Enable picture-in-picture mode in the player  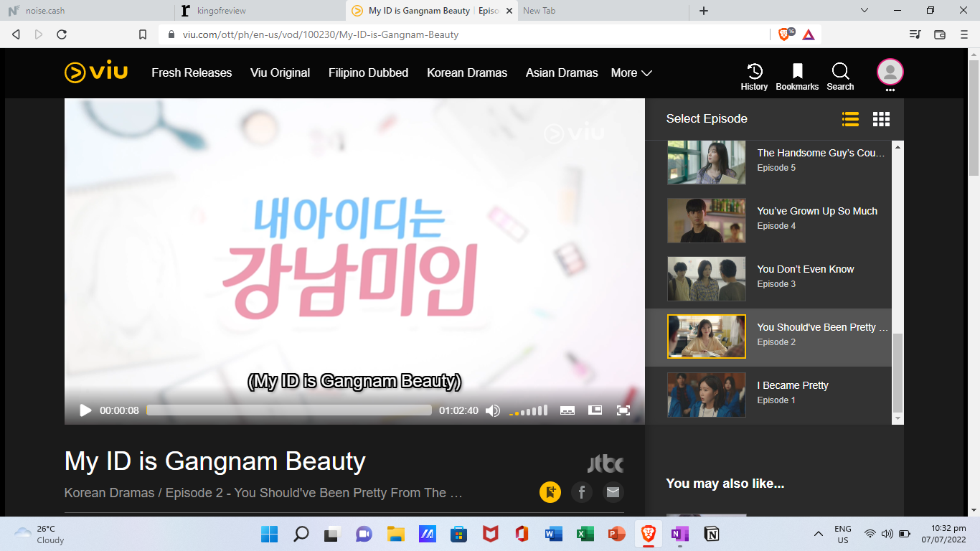click(x=595, y=410)
